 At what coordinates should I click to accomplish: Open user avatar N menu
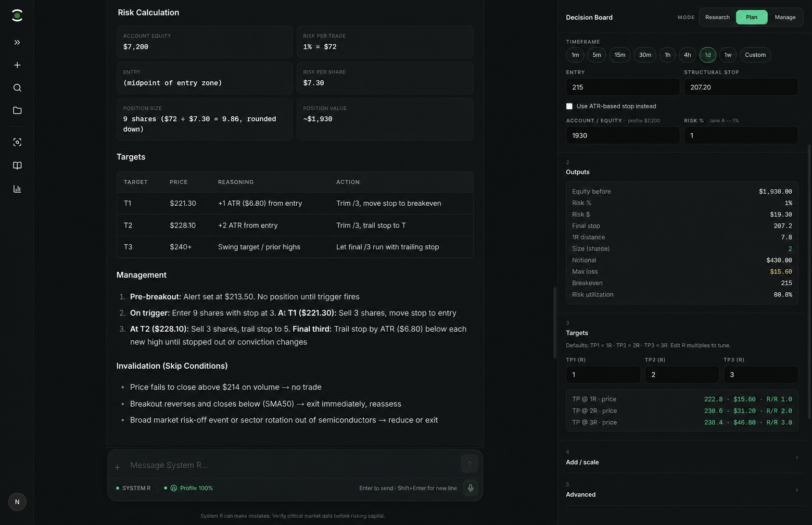coord(17,502)
